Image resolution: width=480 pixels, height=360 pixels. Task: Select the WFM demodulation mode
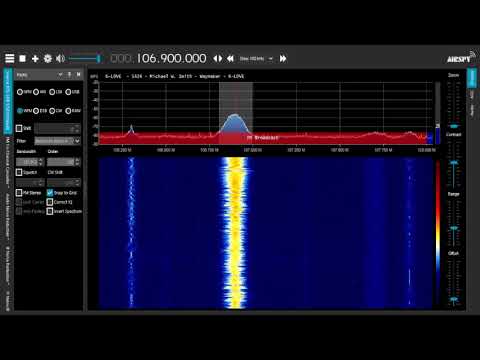24,111
